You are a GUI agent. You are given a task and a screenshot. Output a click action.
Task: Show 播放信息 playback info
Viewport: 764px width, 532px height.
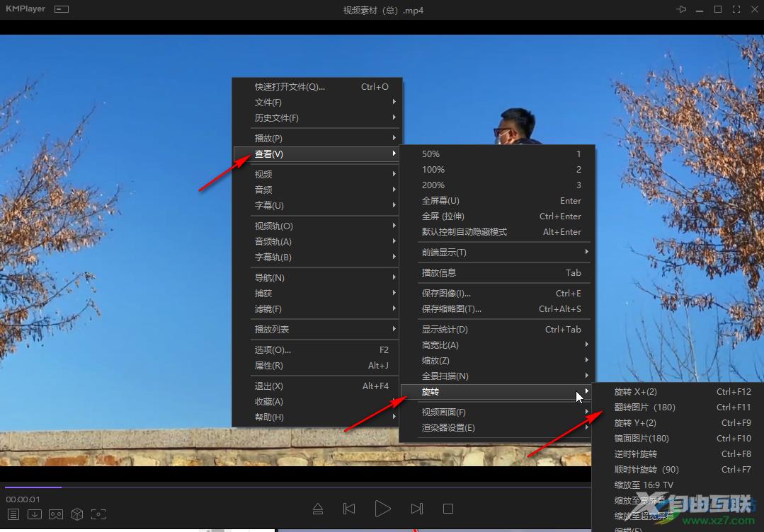point(496,272)
